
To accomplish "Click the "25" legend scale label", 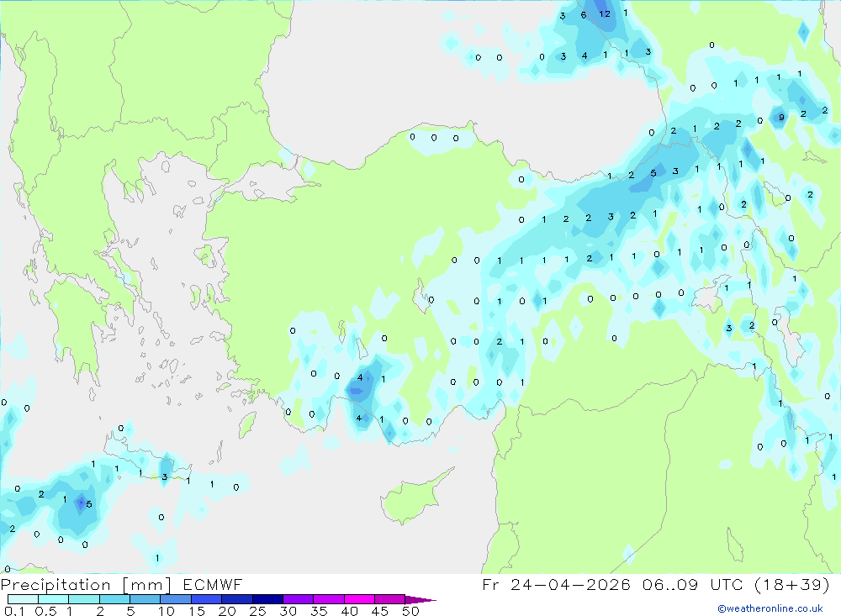I will (258, 611).
